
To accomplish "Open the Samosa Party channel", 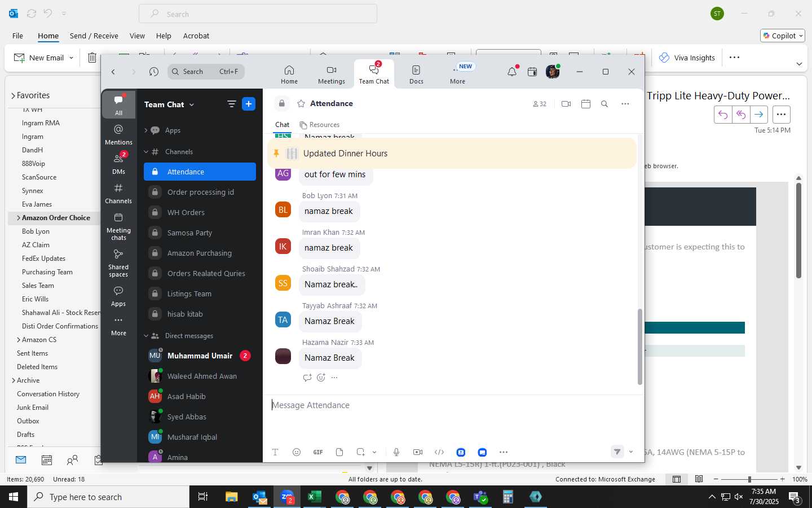I will (200, 233).
